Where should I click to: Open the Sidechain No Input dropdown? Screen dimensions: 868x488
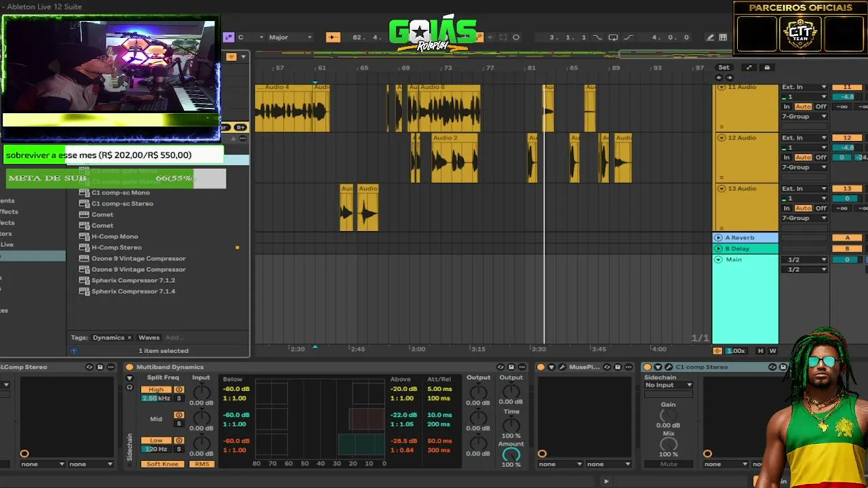coord(669,385)
